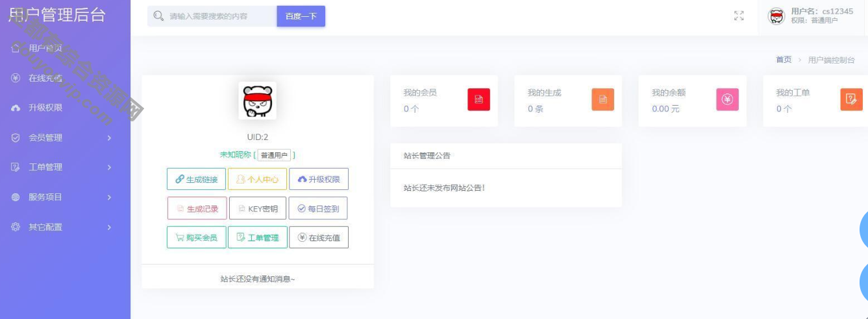Click the gear icon beside 其它配置

pyautogui.click(x=16, y=227)
